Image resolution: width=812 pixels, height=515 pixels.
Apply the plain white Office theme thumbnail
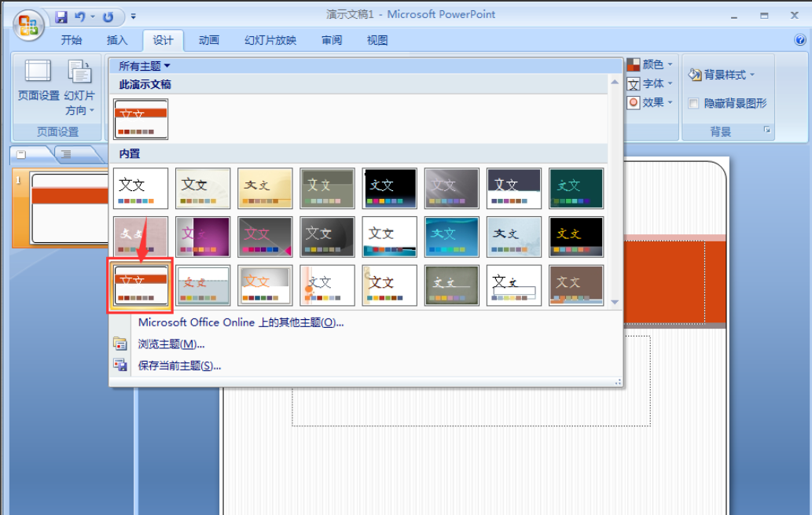pyautogui.click(x=141, y=188)
